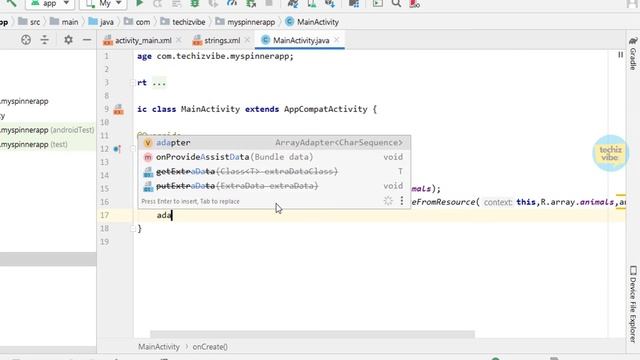
Task: Open the app run configuration dropdown
Action: pos(50,4)
